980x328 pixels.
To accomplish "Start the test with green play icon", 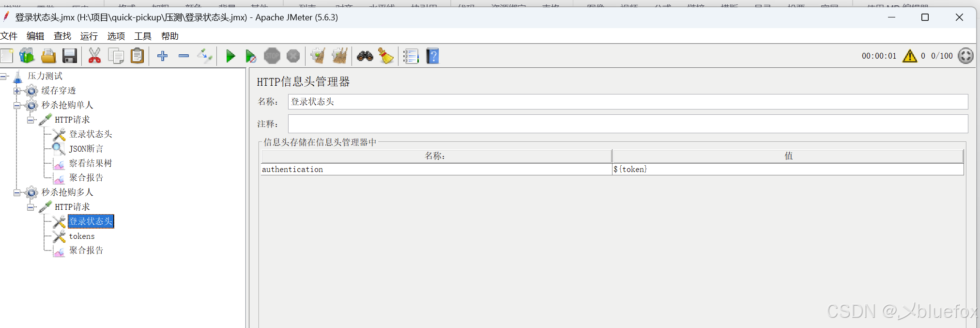I will click(x=230, y=56).
